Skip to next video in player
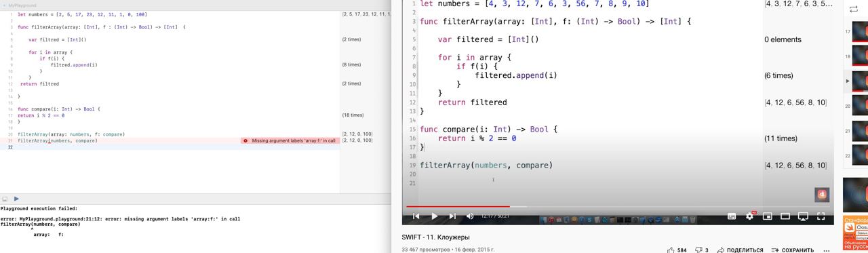The height and width of the screenshot is (253, 868). (452, 216)
